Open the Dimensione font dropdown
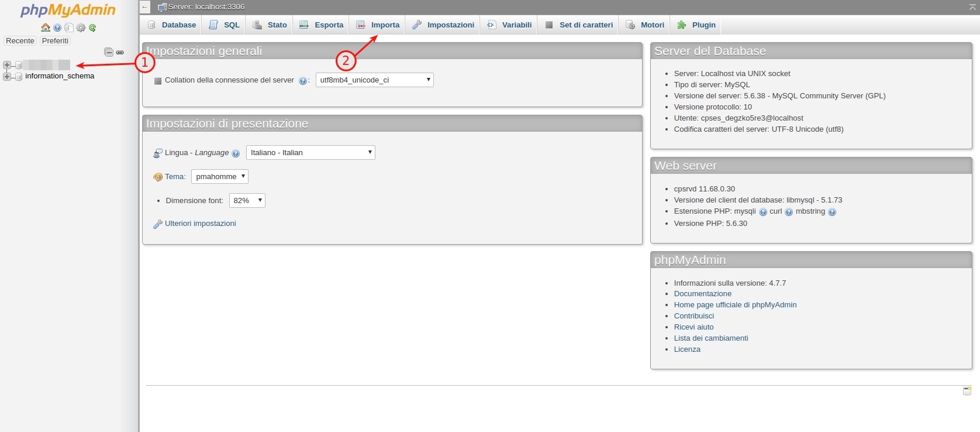 coord(247,200)
